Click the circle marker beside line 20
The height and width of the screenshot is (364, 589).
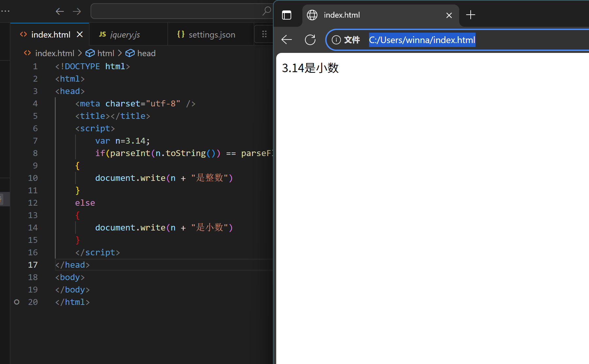coord(17,302)
